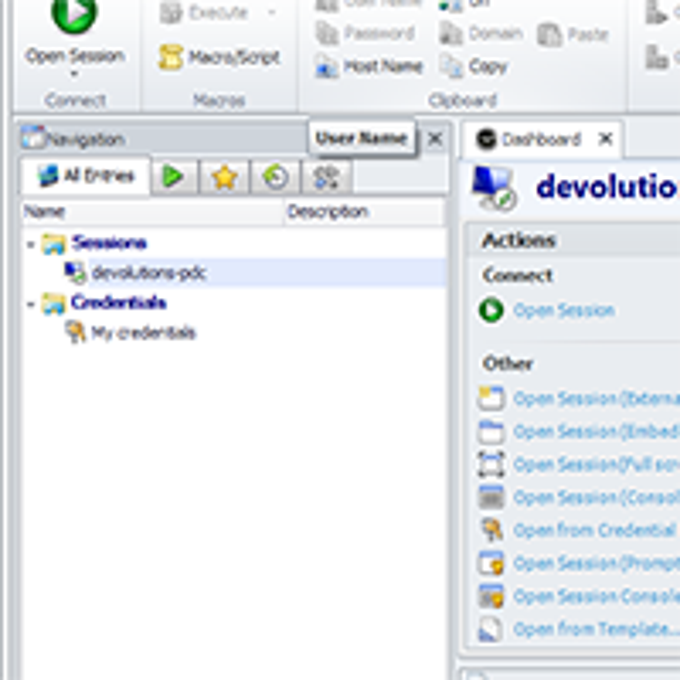Screen dimensions: 680x680
Task: Copy Host Name to clipboard
Action: coord(369,67)
